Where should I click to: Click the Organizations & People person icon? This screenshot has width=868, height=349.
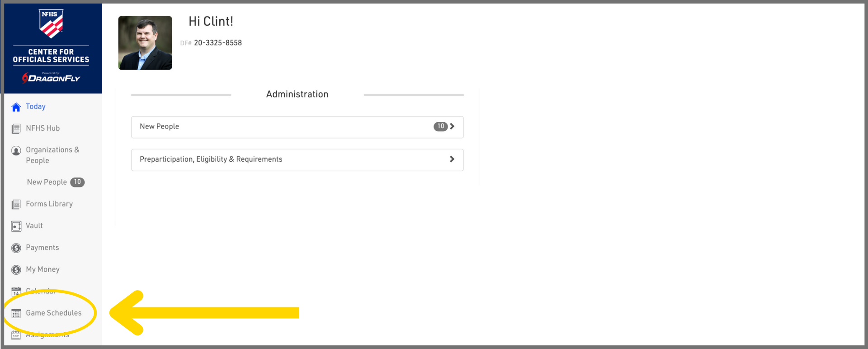(16, 151)
